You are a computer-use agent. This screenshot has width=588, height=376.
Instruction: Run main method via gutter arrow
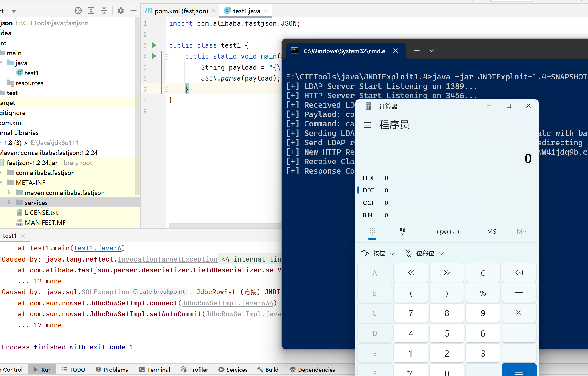click(154, 56)
